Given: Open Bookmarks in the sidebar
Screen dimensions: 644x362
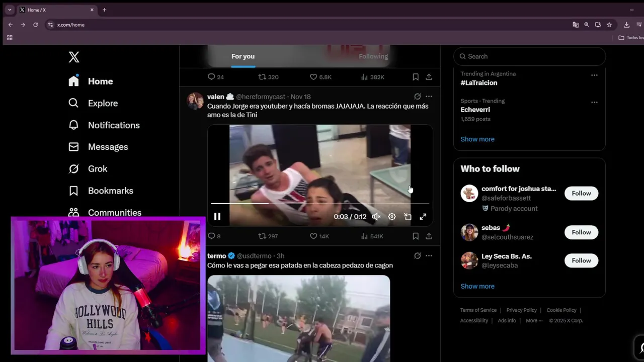Looking at the screenshot, I should tap(101, 191).
